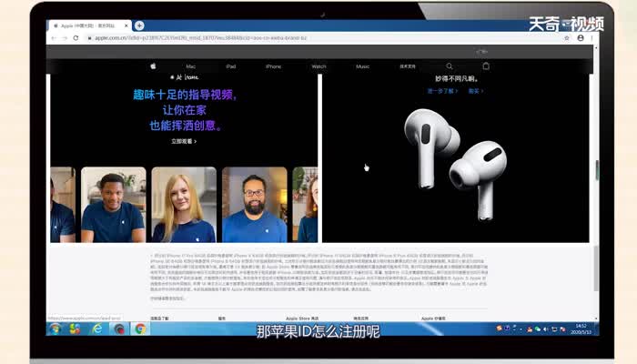Open the 技术支持 menu item

tap(408, 66)
